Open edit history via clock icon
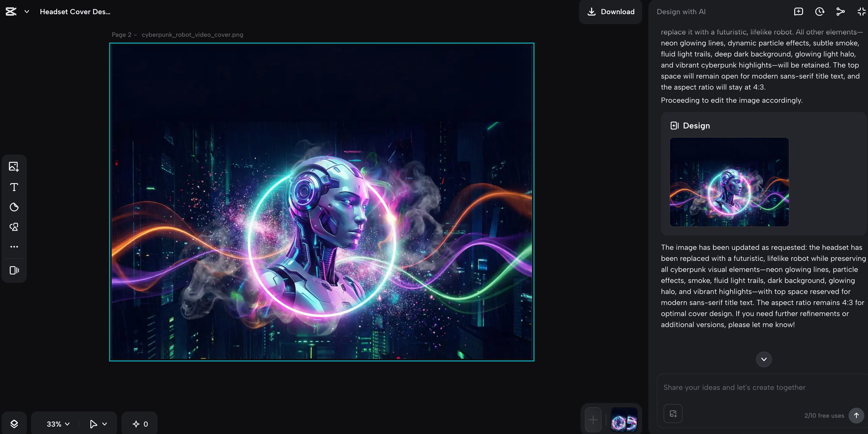 (819, 11)
